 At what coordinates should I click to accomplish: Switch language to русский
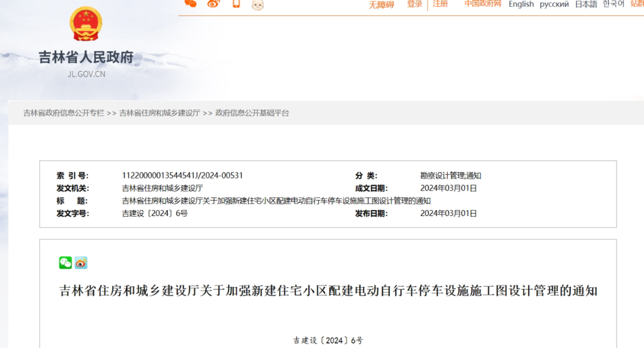tap(554, 4)
